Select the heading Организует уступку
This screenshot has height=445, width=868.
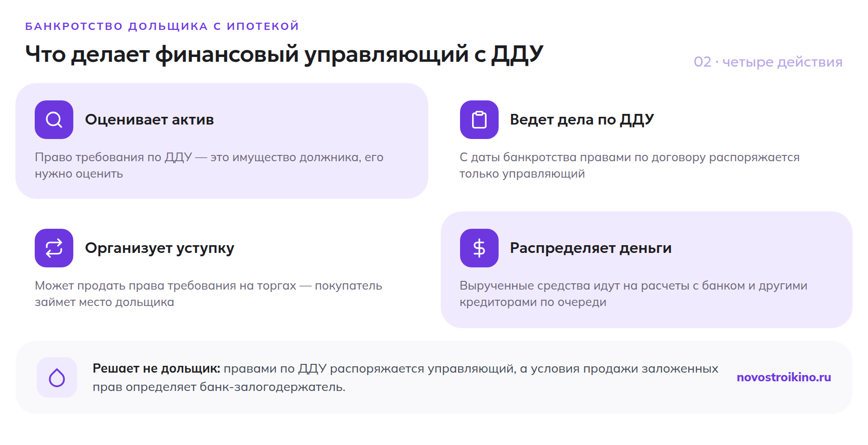pyautogui.click(x=160, y=248)
